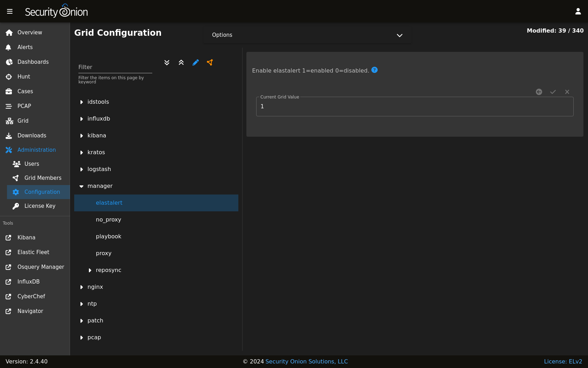Image resolution: width=588 pixels, height=368 pixels.
Task: Save the value with the checkmark icon
Action: [553, 92]
